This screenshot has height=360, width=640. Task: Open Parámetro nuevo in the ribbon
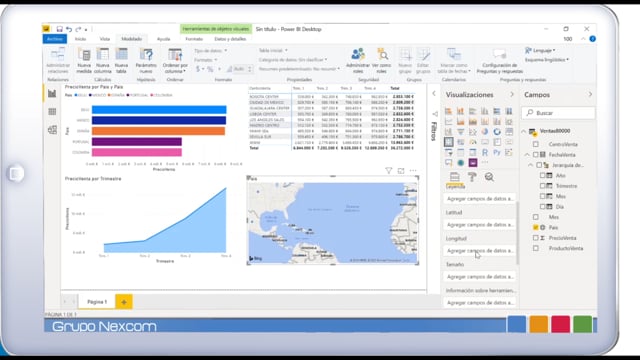(x=146, y=60)
